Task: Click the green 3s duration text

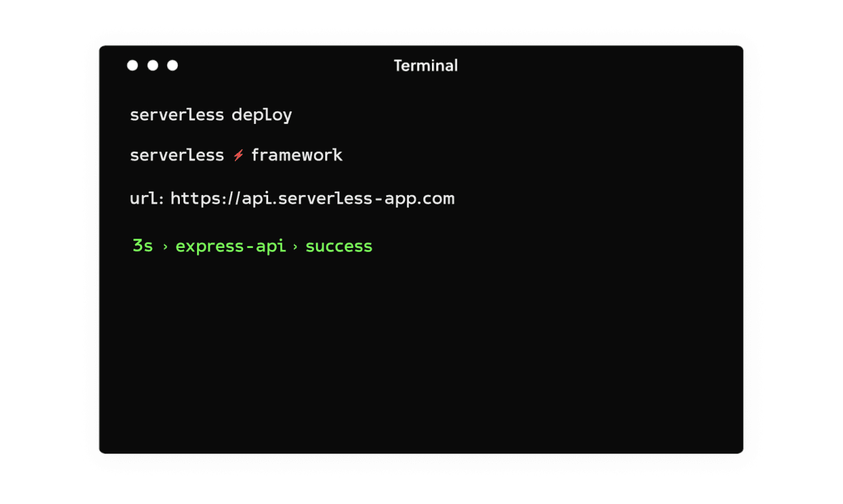Action: point(143,246)
